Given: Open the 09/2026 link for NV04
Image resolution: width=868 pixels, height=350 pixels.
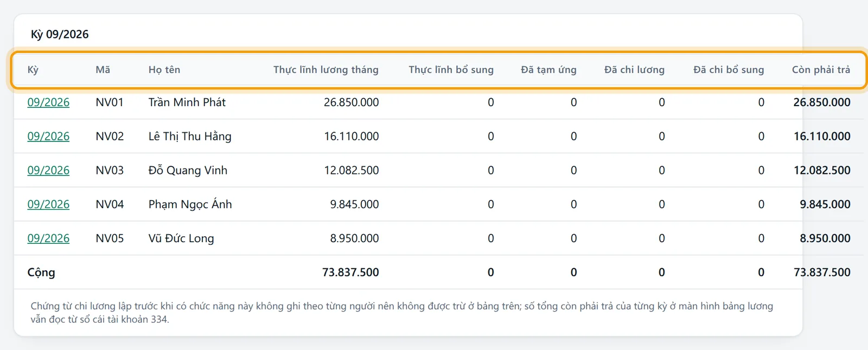Looking at the screenshot, I should [48, 205].
